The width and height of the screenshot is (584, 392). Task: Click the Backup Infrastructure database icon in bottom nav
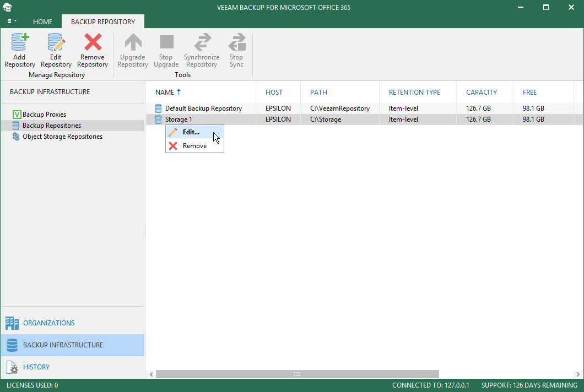[12, 345]
